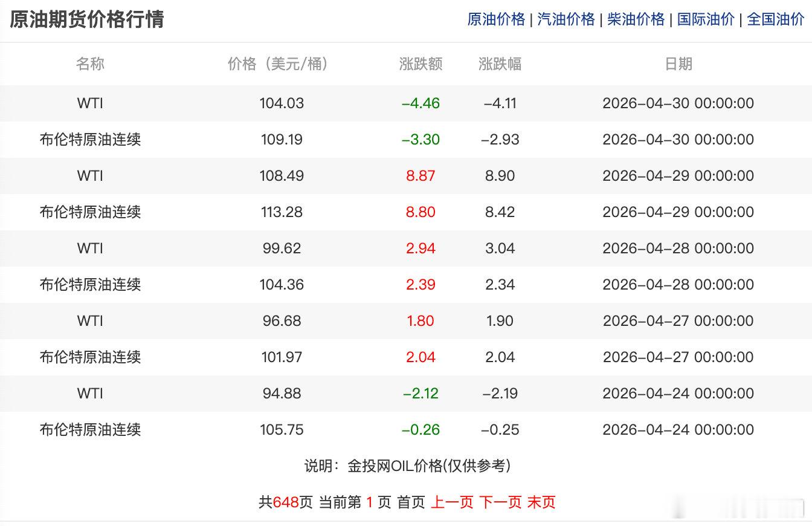Open the 柴油价格 navigation link

tap(636, 19)
